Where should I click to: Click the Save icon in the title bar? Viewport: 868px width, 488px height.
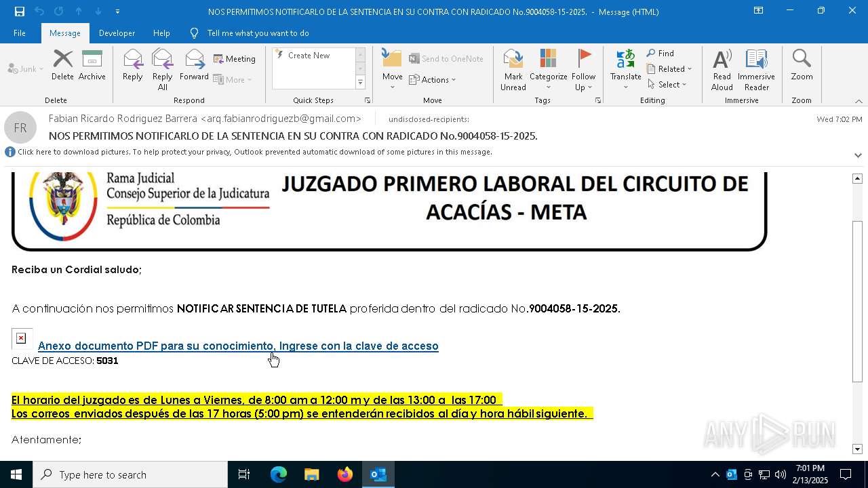pos(20,12)
